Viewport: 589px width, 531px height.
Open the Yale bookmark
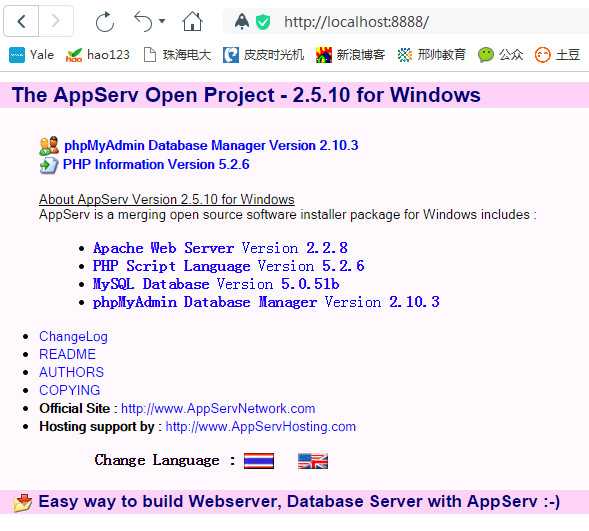coord(32,55)
